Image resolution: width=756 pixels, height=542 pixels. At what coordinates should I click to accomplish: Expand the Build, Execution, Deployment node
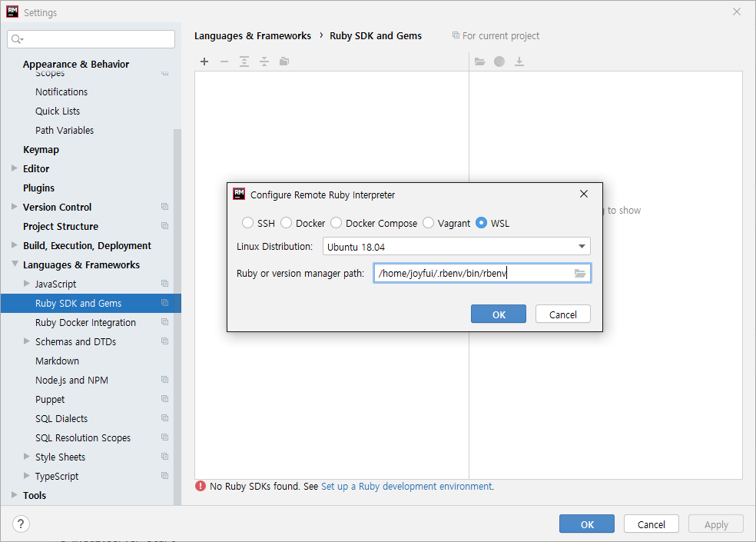point(15,245)
